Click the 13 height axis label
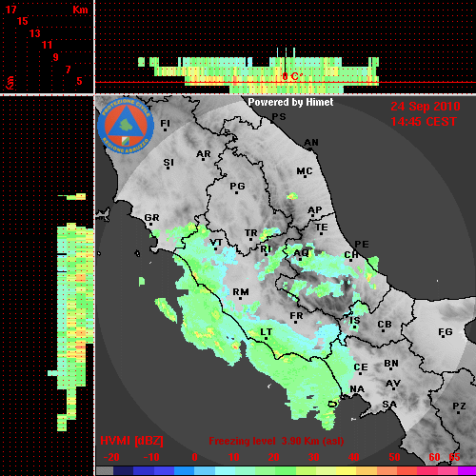The width and height of the screenshot is (476, 476). pos(35,33)
